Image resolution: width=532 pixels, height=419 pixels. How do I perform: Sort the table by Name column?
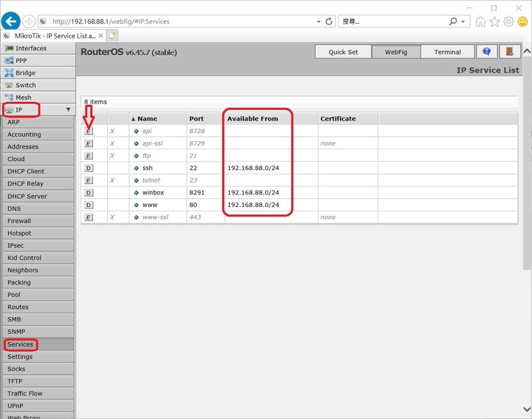tap(158, 119)
